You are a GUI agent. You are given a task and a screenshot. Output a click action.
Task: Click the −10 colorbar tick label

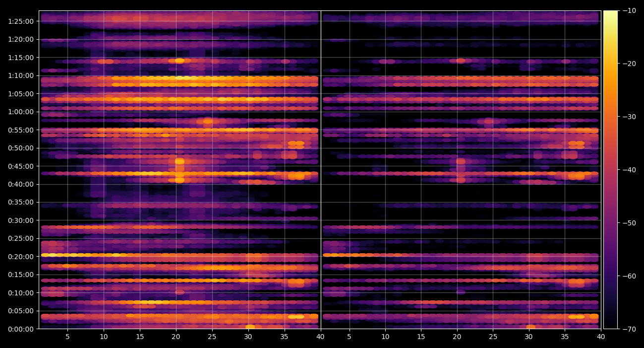pyautogui.click(x=629, y=10)
